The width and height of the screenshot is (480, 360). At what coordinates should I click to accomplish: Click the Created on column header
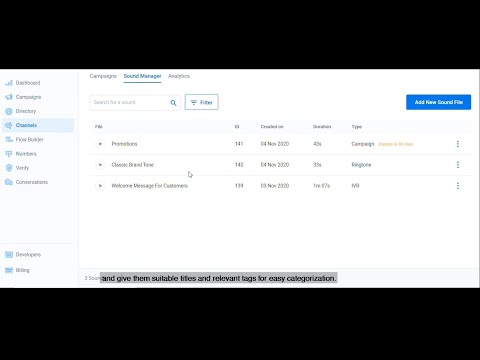(x=272, y=127)
